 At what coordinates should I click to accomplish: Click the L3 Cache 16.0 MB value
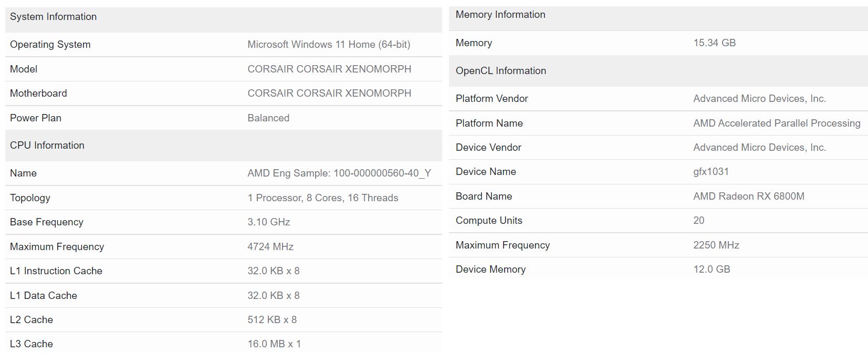point(274,344)
